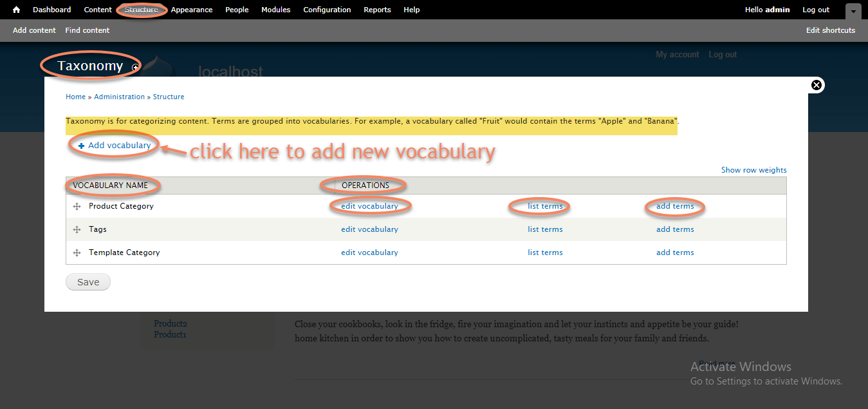Image resolution: width=868 pixels, height=409 pixels.
Task: Click Edit shortcuts link
Action: click(x=831, y=30)
